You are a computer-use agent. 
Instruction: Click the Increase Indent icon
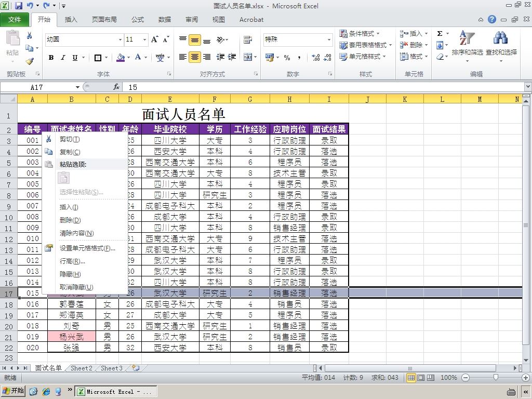tap(232, 57)
